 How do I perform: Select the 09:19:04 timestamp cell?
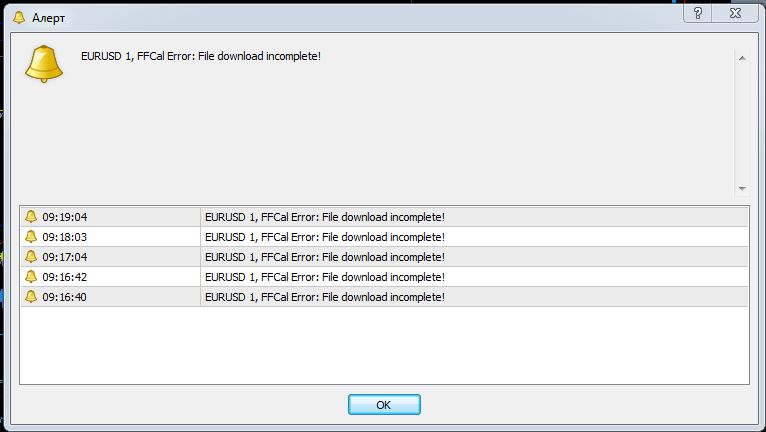[110, 217]
